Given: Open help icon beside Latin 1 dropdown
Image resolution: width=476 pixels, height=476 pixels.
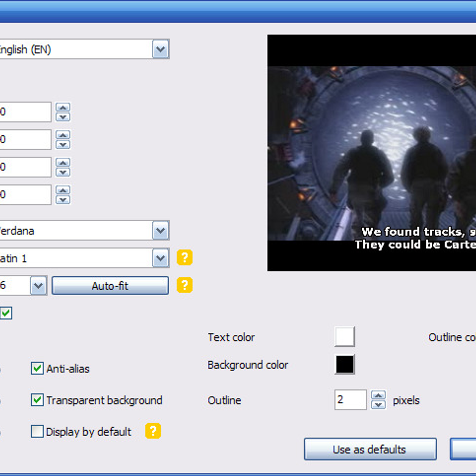Looking at the screenshot, I should click(184, 257).
